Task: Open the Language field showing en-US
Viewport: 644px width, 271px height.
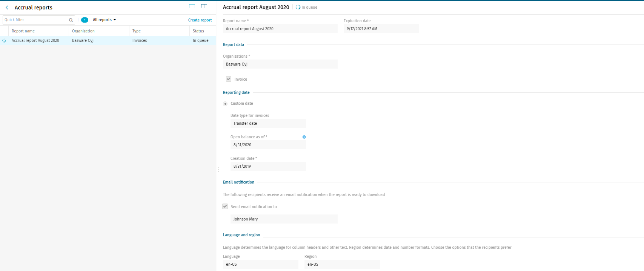Action: [261, 264]
